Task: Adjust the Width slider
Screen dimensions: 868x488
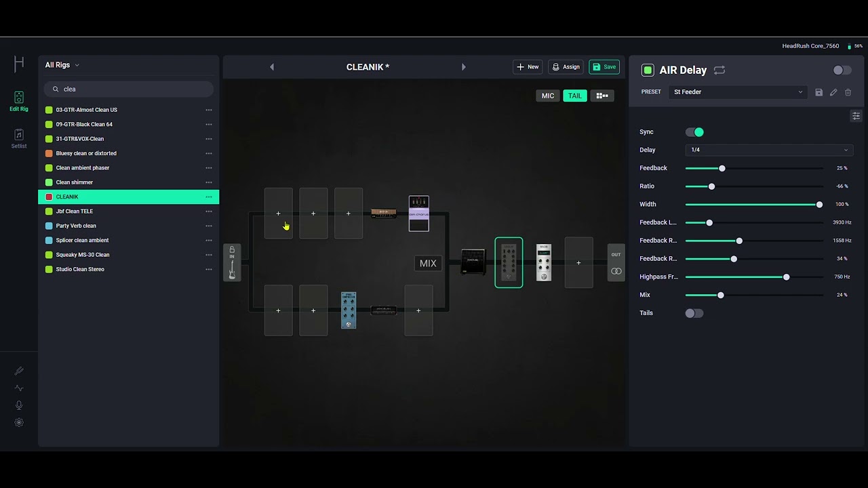Action: (x=754, y=205)
